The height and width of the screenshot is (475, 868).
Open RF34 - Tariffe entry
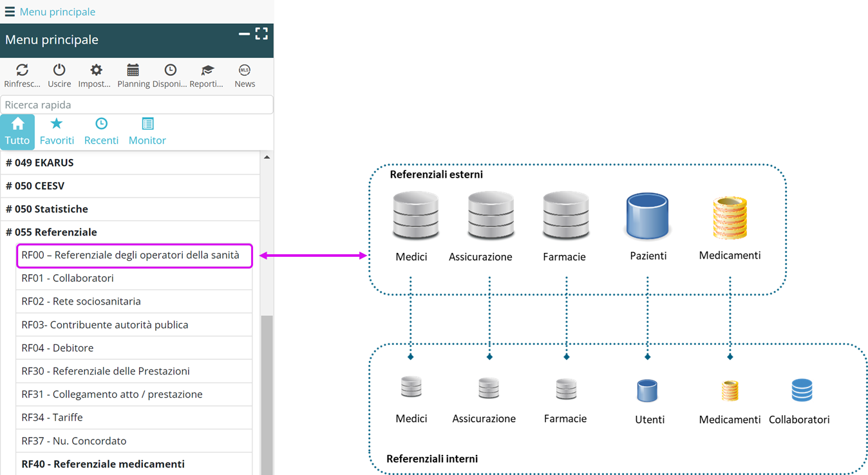point(52,418)
